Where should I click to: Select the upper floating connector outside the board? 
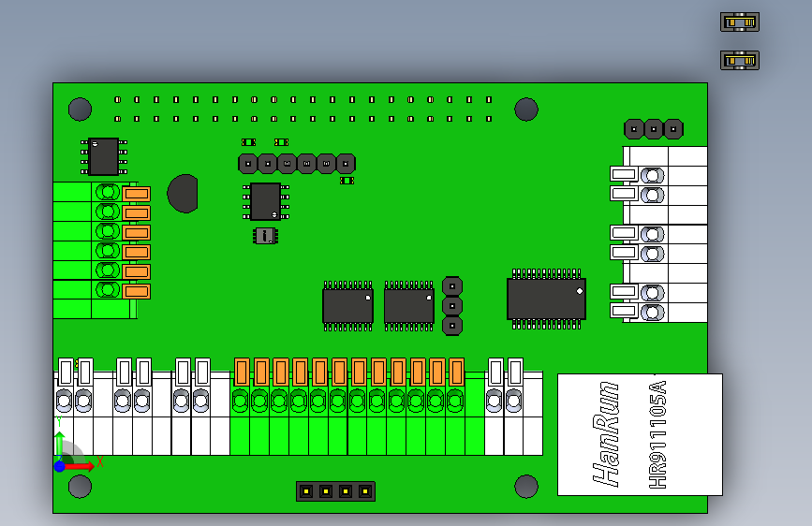(x=740, y=22)
